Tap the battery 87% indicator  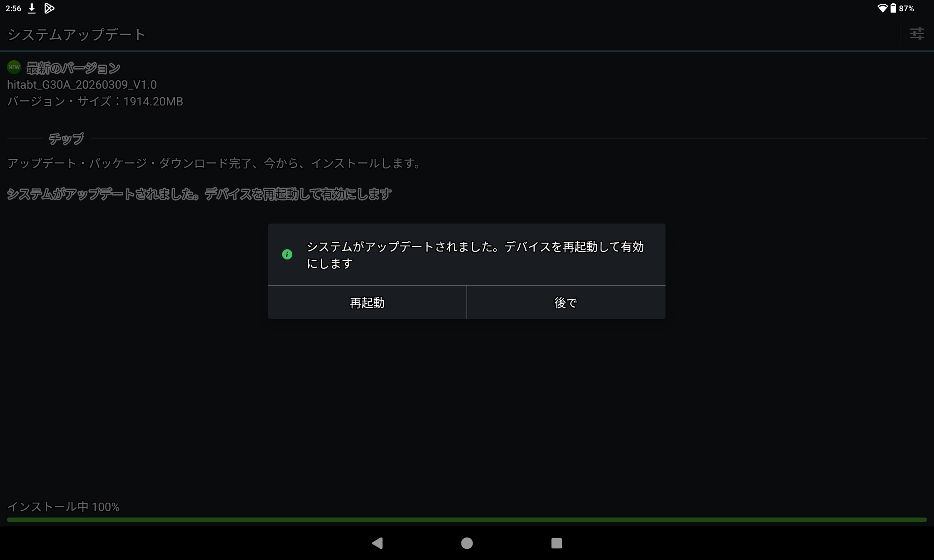click(902, 8)
